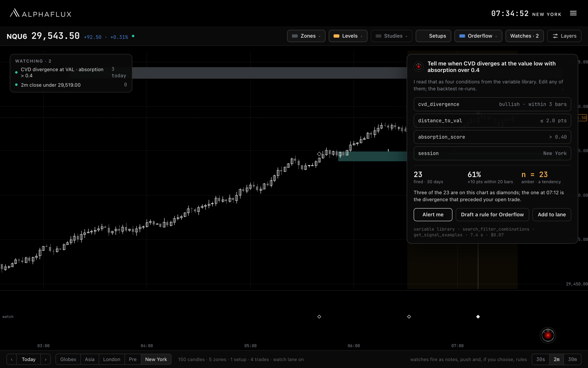Open the 2m close under 29,519.00 watch

point(71,85)
